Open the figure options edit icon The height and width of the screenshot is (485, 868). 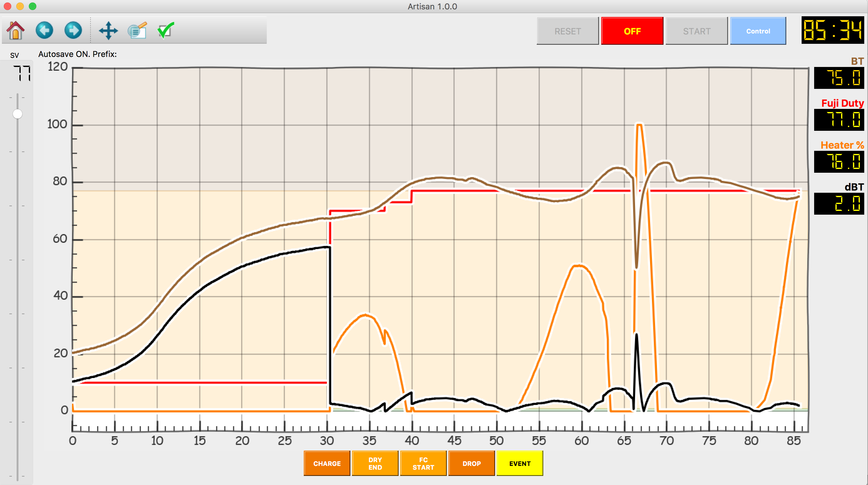(x=137, y=31)
